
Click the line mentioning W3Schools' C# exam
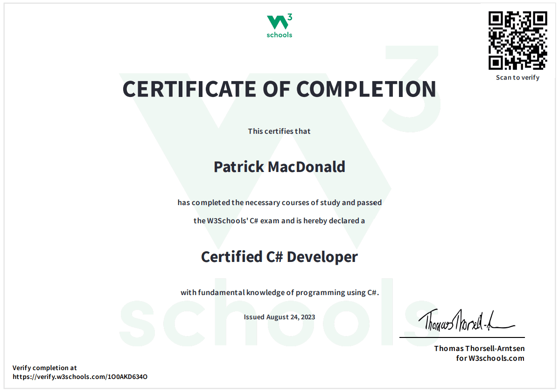[279, 220]
